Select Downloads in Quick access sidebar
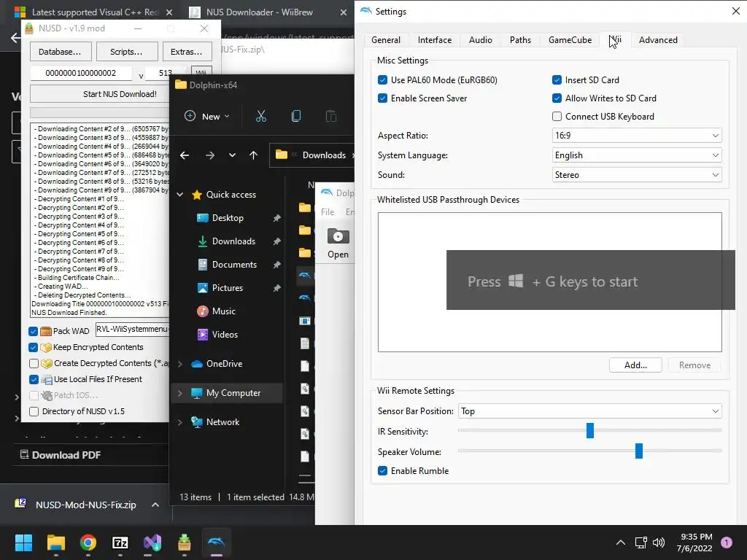747x560 pixels. pyautogui.click(x=233, y=241)
